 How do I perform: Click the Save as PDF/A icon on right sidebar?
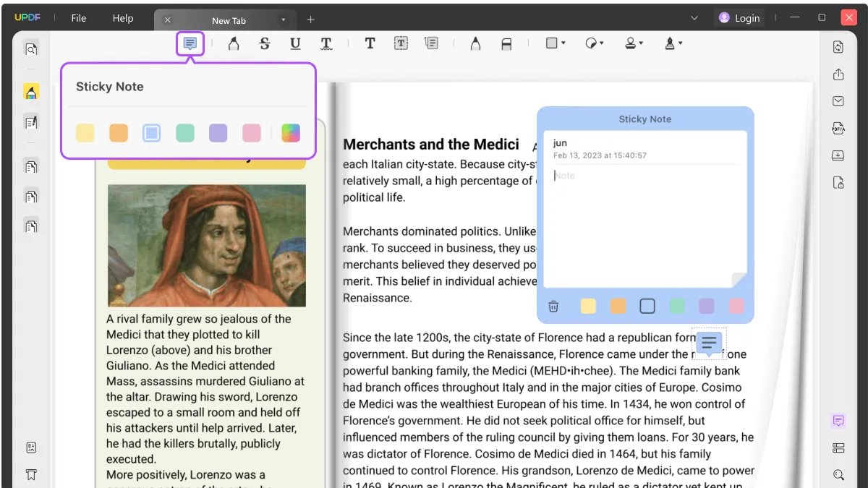tap(838, 128)
